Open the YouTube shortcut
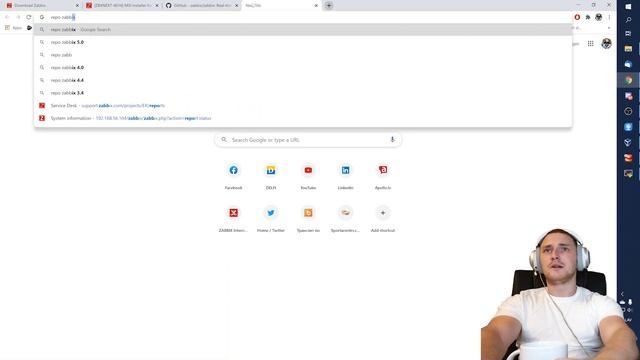The width and height of the screenshot is (640, 360). (308, 176)
